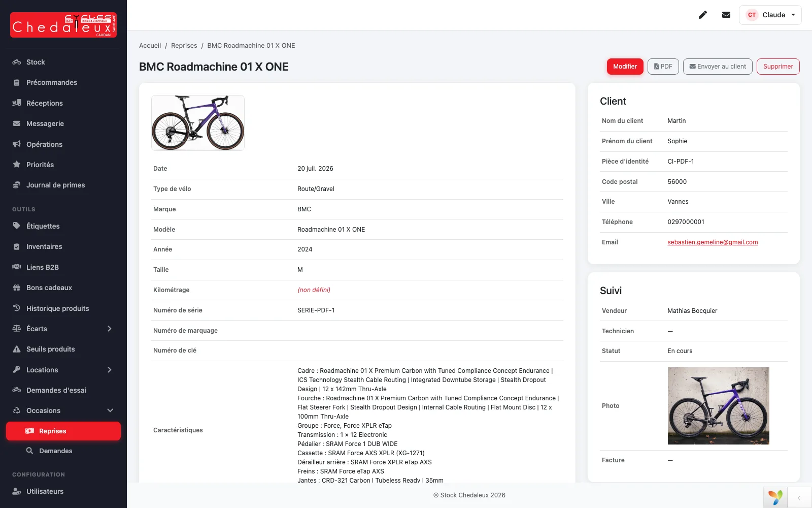Image resolution: width=812 pixels, height=508 pixels.
Task: Click the Réceptions dolly icon
Action: [17, 103]
